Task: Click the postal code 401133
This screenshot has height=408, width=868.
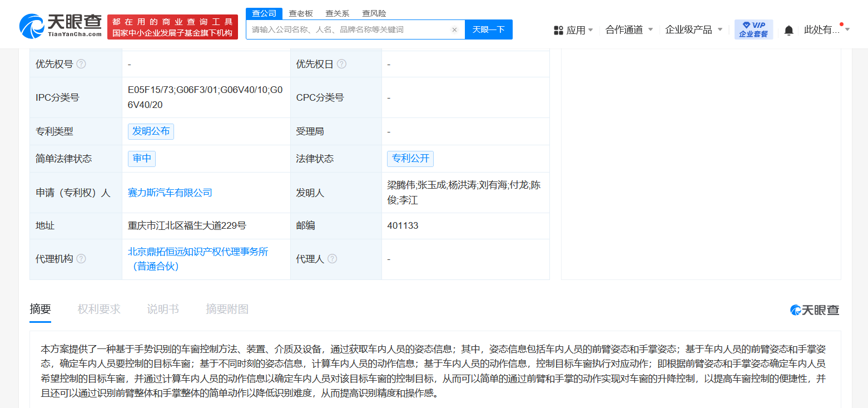Action: 403,225
